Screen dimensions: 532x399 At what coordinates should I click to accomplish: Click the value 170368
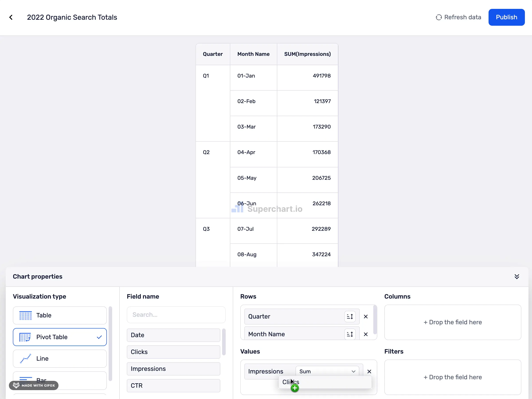[x=321, y=152]
